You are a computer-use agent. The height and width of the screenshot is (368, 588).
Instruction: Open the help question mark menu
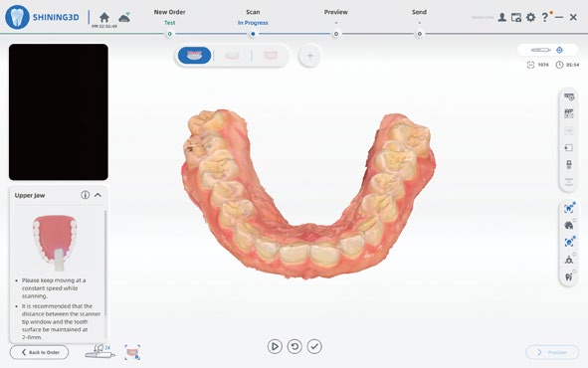point(545,17)
